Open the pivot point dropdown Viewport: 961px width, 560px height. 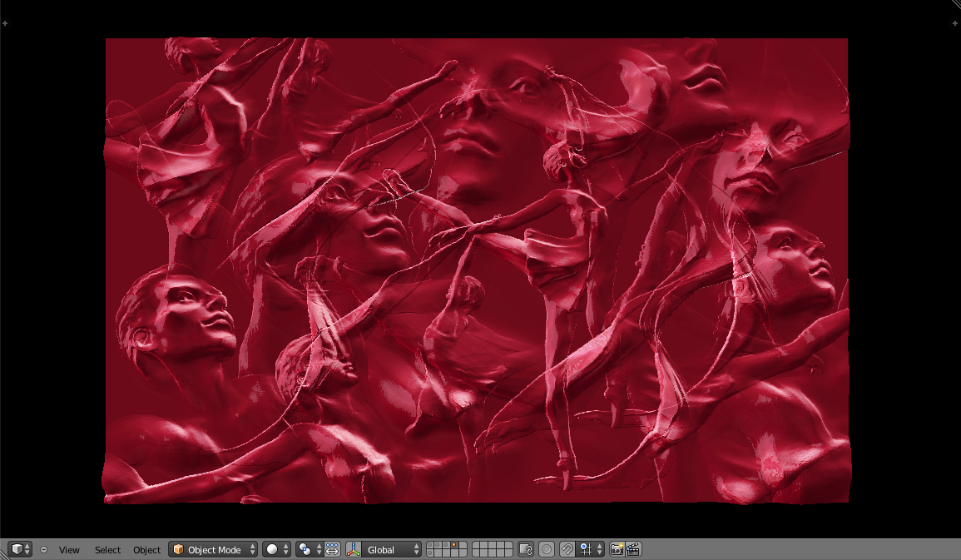310,549
